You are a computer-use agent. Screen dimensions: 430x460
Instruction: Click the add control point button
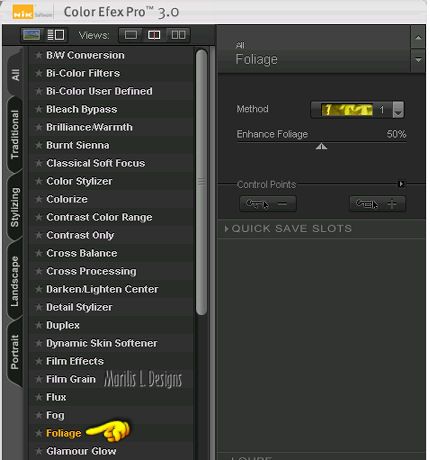(377, 204)
